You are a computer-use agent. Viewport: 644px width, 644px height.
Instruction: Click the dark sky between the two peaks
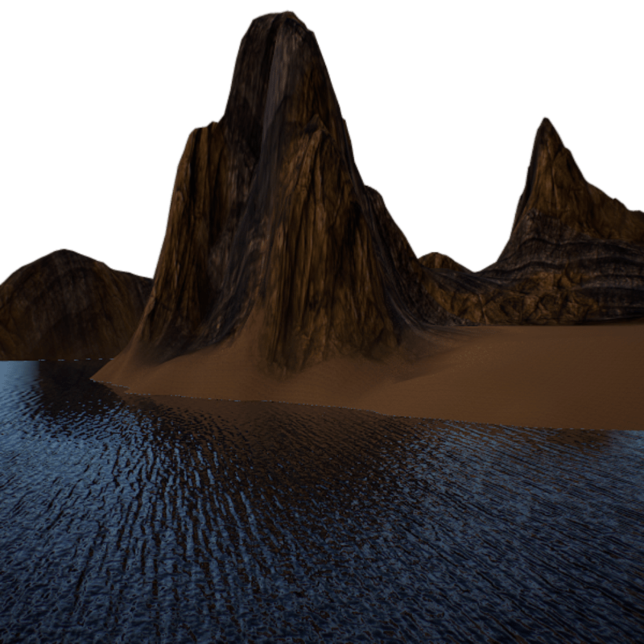(x=440, y=134)
